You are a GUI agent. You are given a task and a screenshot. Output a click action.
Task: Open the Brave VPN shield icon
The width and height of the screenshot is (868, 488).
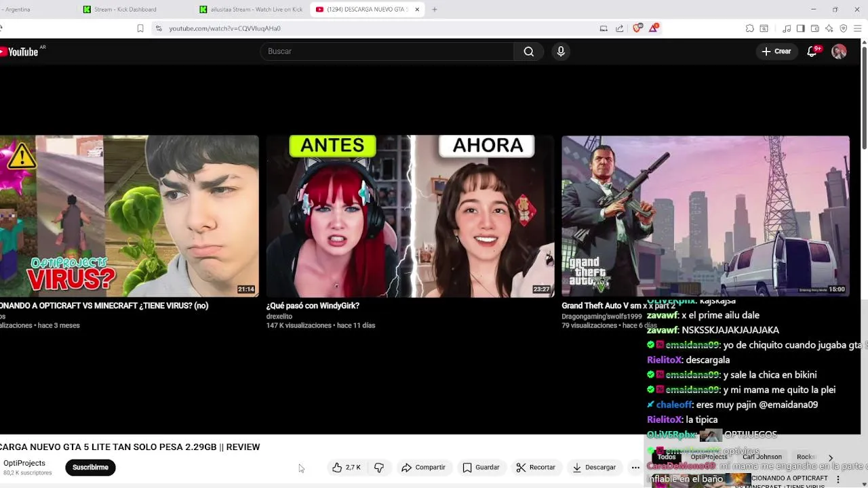pos(844,28)
